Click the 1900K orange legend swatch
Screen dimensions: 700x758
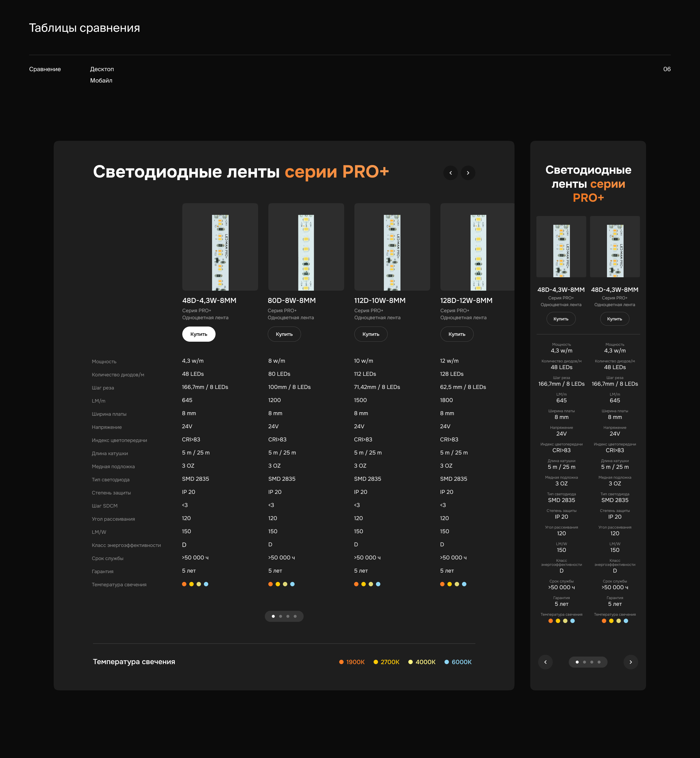[341, 662]
